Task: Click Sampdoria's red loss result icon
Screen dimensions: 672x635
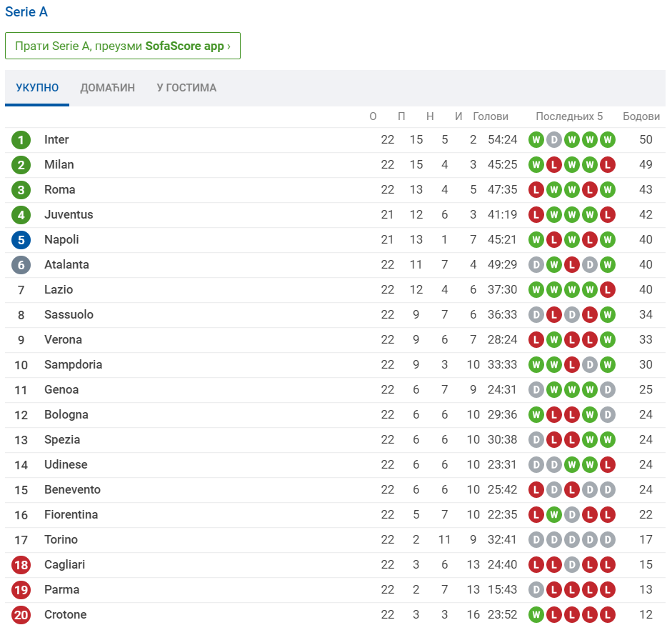Action: (x=572, y=365)
